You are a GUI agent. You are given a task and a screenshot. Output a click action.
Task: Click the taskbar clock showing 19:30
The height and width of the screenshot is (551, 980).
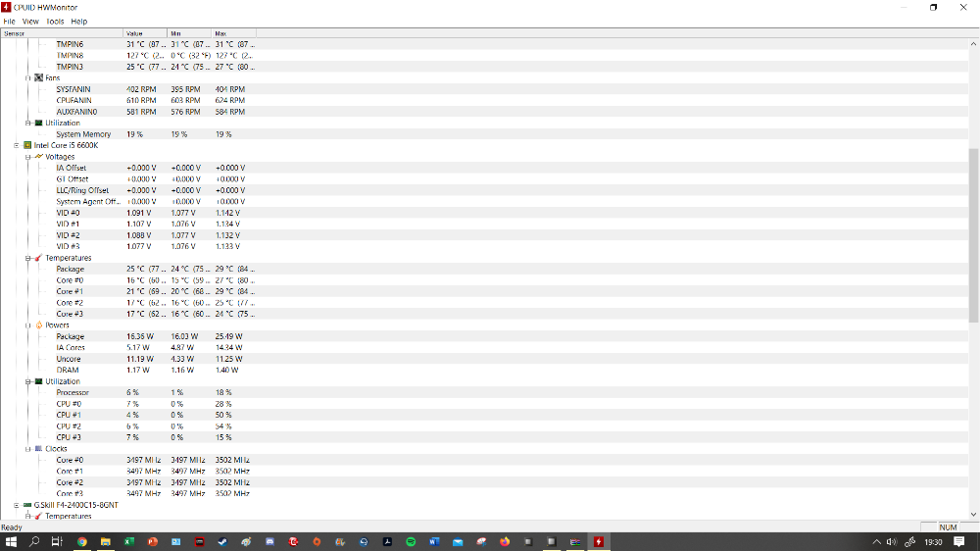(x=933, y=542)
